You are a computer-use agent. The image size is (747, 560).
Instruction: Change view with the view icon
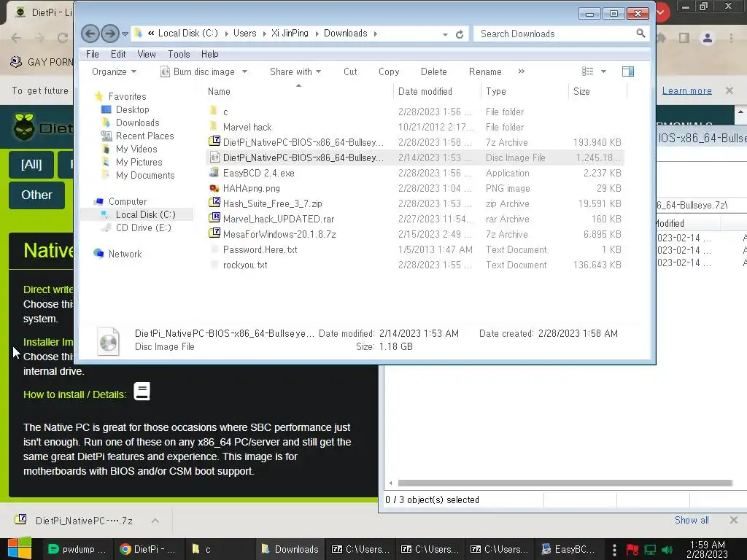(x=587, y=71)
